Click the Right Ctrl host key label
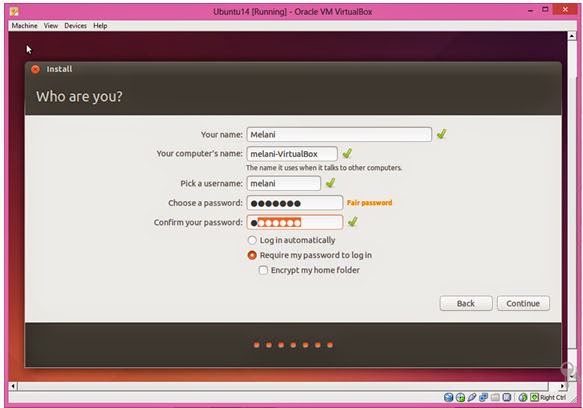583x408 pixels. click(x=553, y=398)
